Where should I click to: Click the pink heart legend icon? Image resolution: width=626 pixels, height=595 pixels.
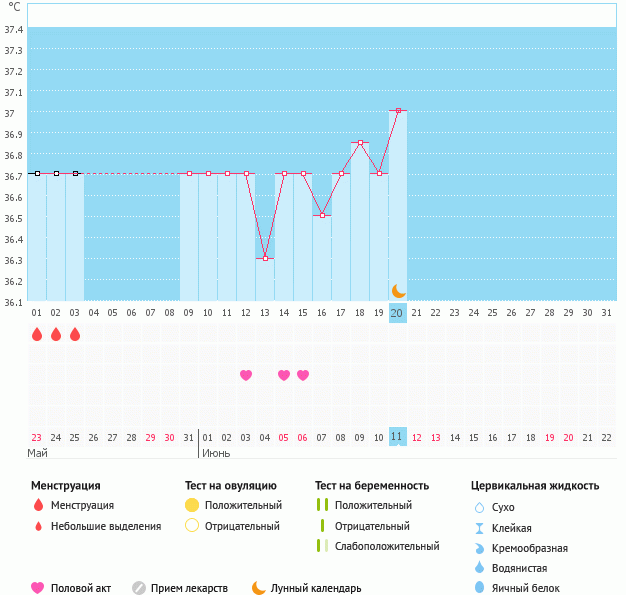(38, 588)
